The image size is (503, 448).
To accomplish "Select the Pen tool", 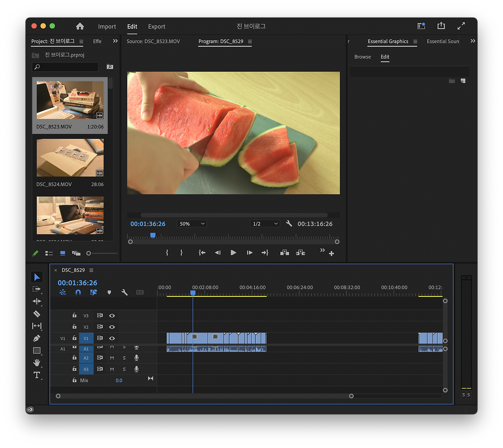I will coord(37,338).
